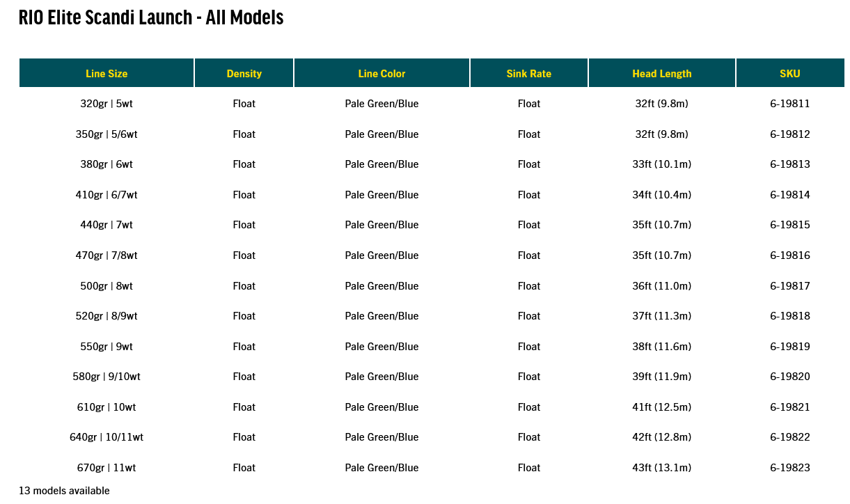Click the 320gr | 5wt line size cell
This screenshot has width=850, height=504.
coord(107,104)
